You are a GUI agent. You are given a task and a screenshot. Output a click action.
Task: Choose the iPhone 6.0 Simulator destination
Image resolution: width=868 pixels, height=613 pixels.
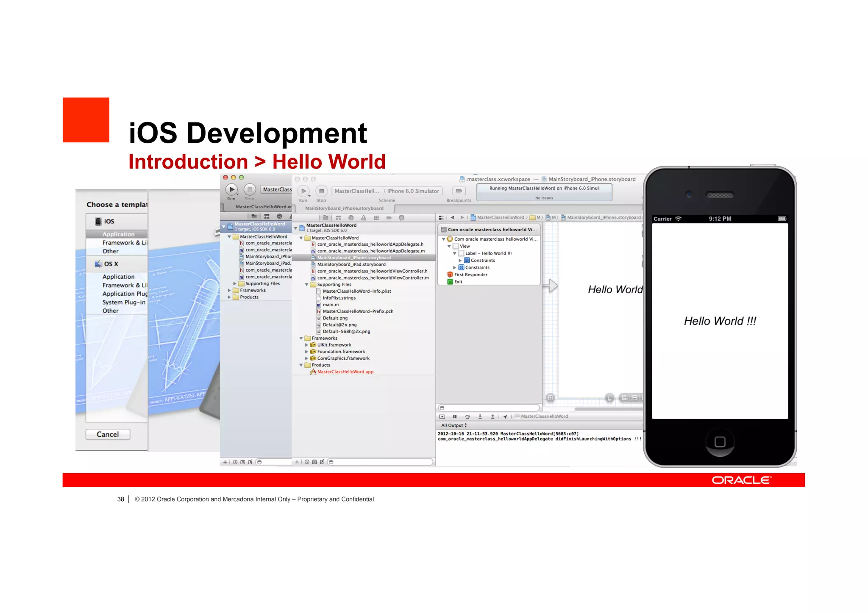point(413,191)
